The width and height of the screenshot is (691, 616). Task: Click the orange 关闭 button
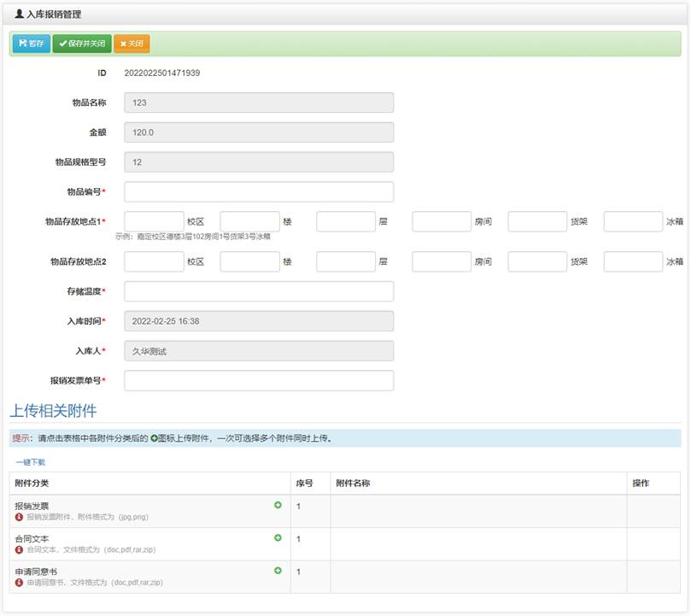coord(132,44)
